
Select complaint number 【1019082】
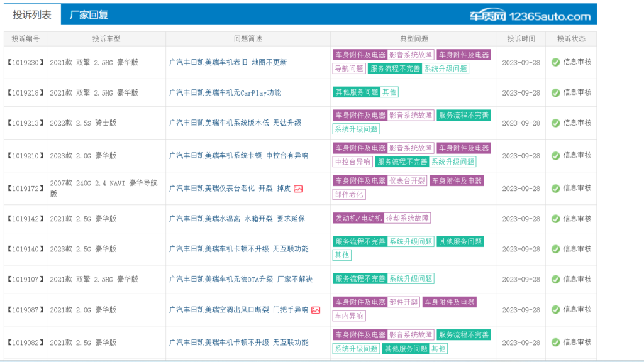(25, 343)
